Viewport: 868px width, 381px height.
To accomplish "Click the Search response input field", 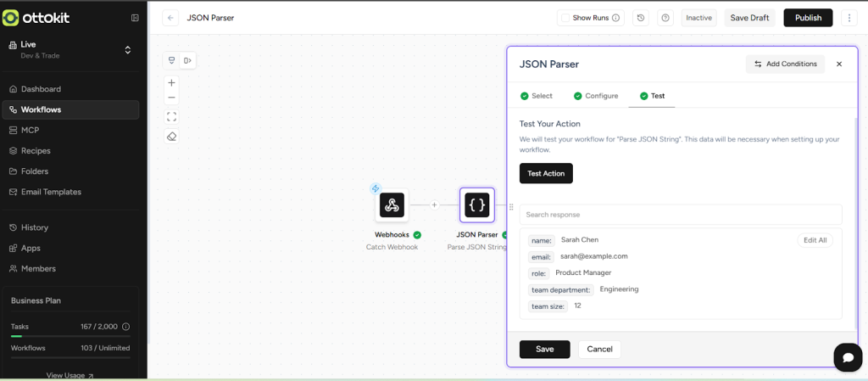I will pos(681,215).
